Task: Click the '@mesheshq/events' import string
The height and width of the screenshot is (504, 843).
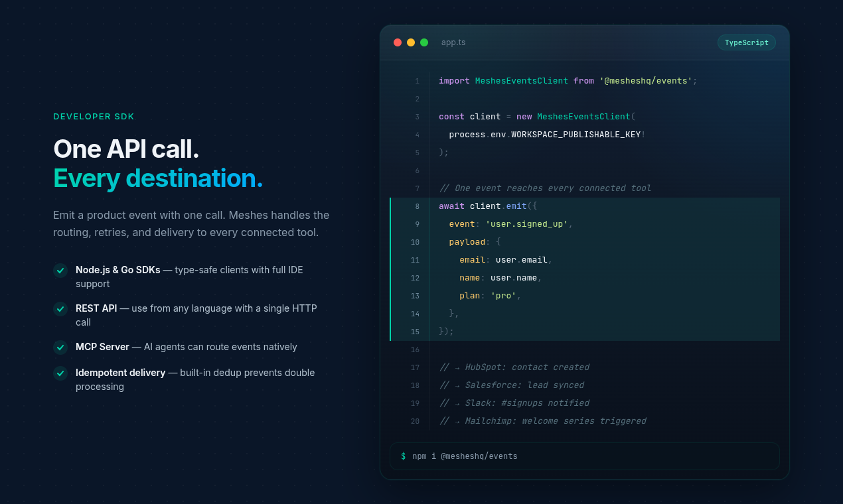Action: point(645,81)
